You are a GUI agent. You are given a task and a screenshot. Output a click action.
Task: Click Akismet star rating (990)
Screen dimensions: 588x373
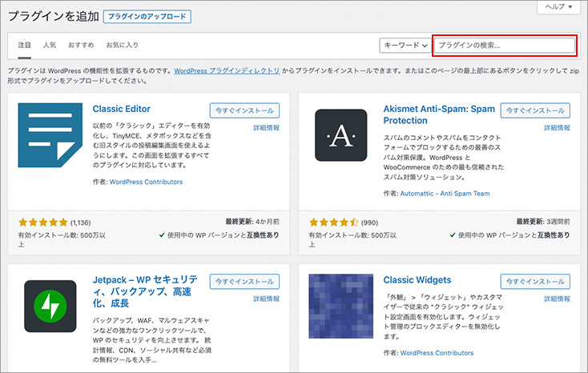tap(334, 223)
